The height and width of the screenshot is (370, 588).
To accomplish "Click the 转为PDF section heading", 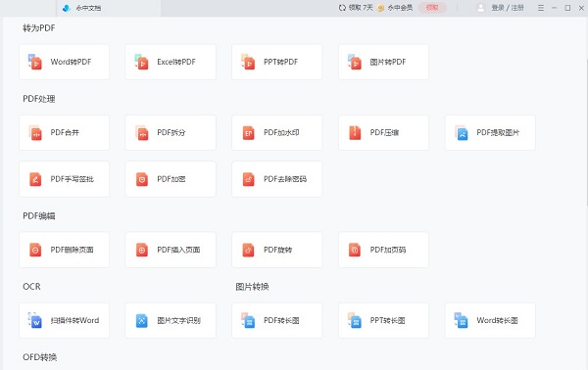I will tap(39, 28).
